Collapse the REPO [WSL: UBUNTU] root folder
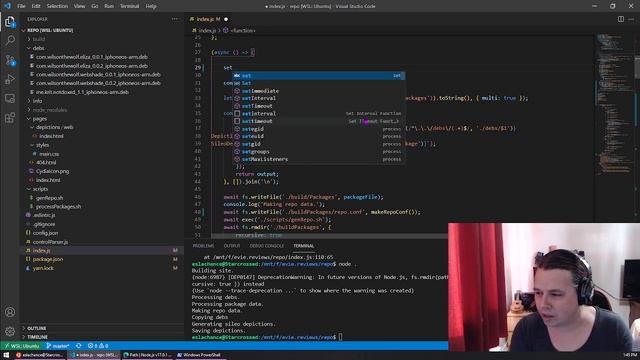640x360 pixels. [49, 30]
